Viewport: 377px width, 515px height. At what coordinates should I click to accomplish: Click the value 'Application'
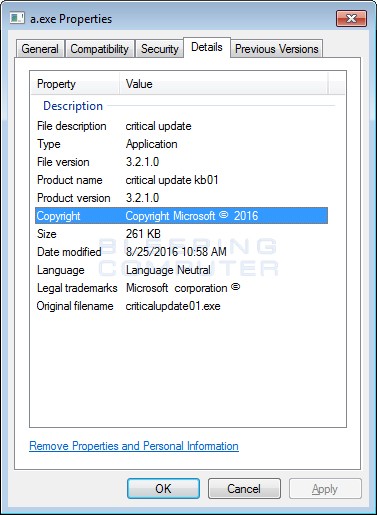point(152,144)
